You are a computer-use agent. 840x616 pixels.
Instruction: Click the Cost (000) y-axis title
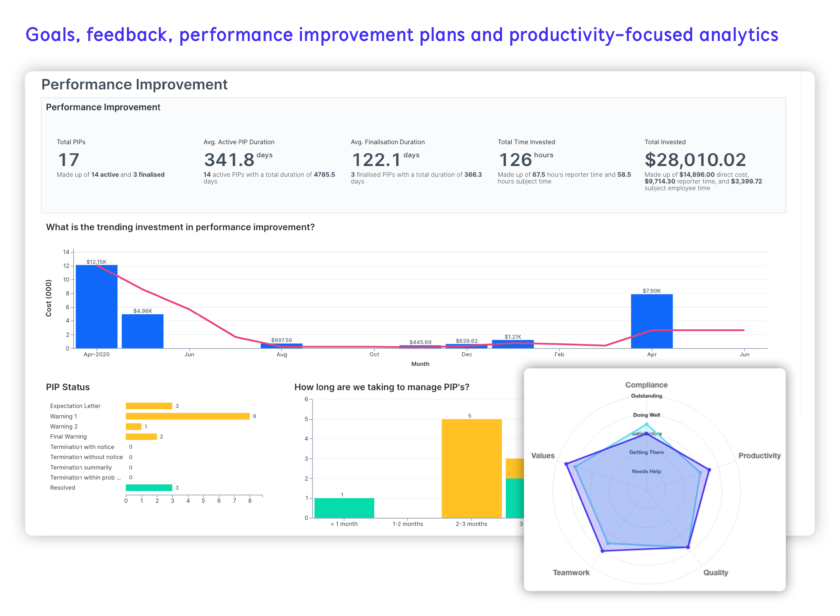point(48,298)
